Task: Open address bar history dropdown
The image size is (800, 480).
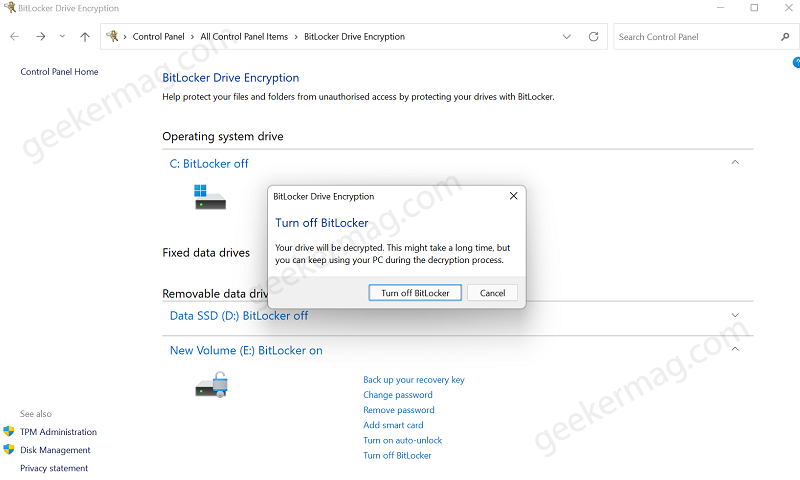Action: click(x=566, y=37)
